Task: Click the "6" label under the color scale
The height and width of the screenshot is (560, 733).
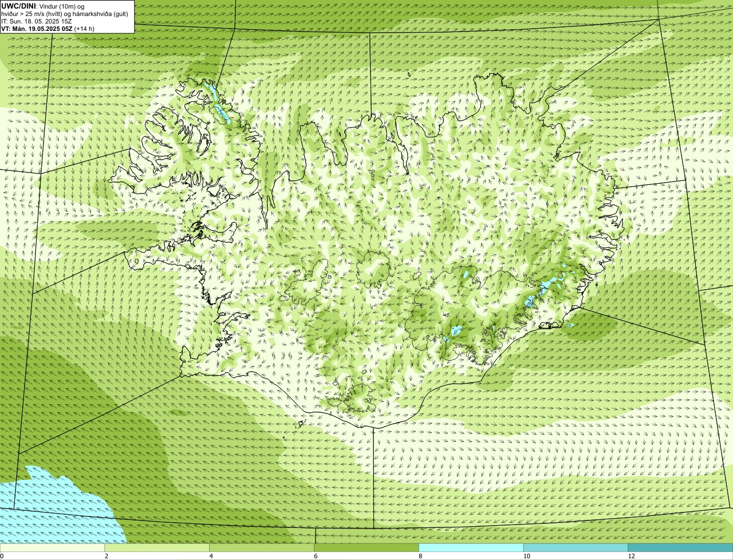Action: coord(316,556)
